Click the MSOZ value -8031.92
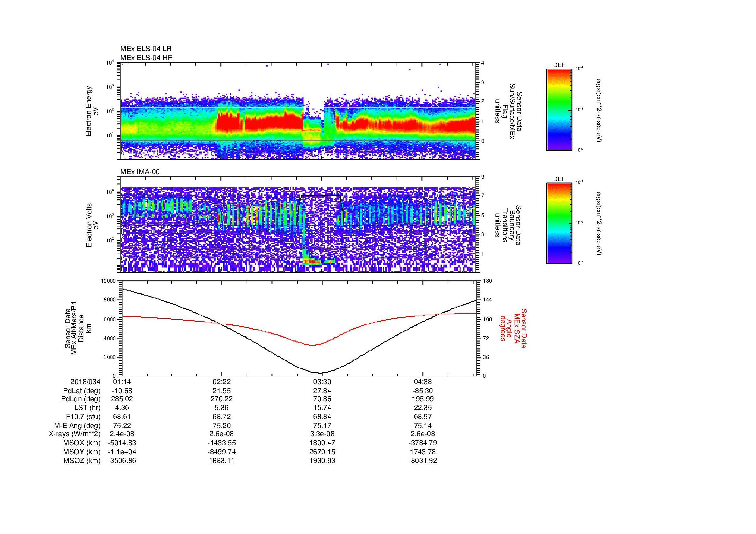The width and height of the screenshot is (756, 534). point(422,461)
